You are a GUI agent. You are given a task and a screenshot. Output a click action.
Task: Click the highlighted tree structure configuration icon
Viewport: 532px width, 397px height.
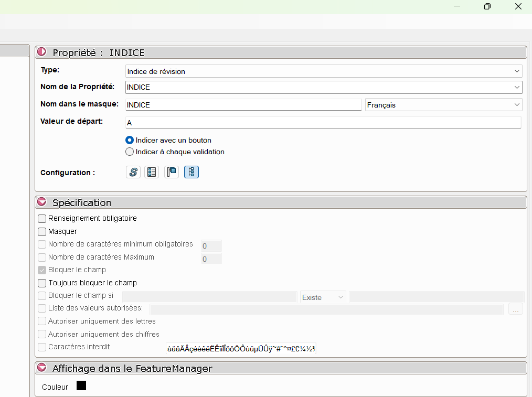191,172
